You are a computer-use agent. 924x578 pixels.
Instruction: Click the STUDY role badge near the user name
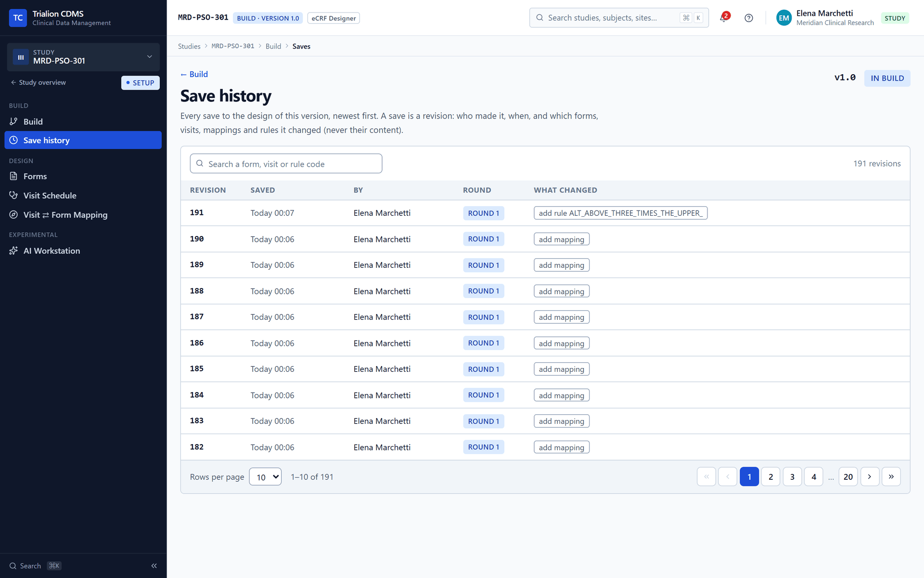click(895, 18)
